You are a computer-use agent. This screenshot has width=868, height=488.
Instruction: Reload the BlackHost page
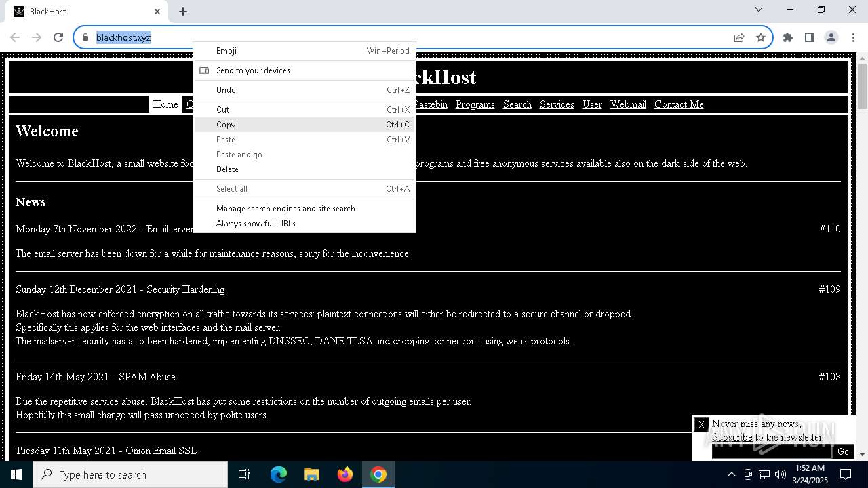click(58, 37)
